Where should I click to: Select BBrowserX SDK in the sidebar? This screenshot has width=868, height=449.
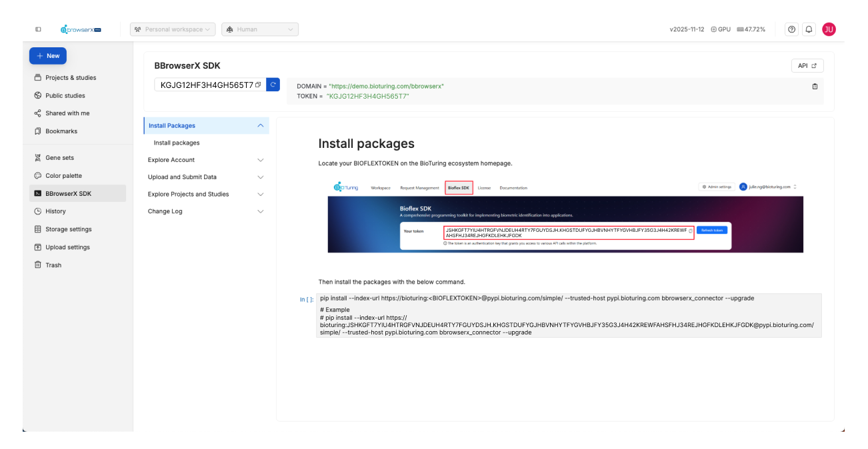(x=77, y=194)
